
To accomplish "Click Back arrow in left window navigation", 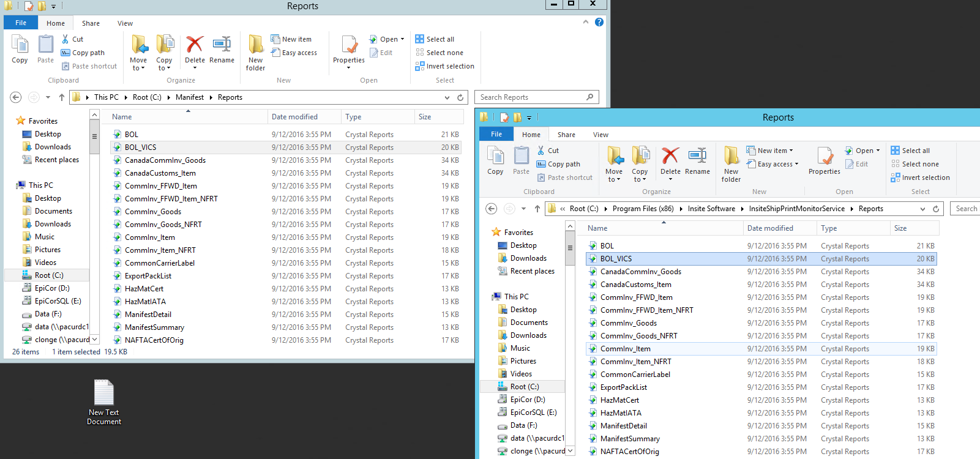I will [16, 97].
